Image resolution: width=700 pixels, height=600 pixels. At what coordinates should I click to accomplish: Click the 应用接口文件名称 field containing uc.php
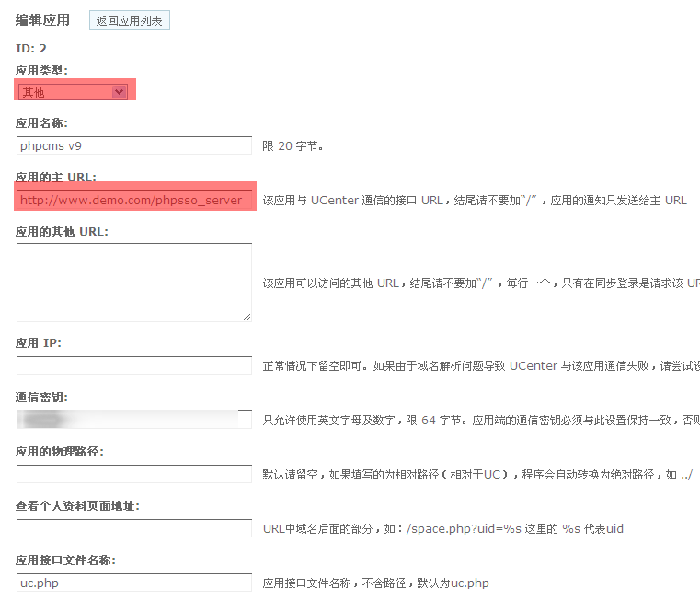(133, 583)
